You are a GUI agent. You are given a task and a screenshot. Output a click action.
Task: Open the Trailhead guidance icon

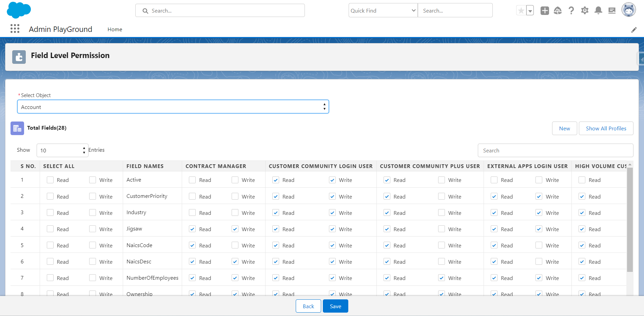pyautogui.click(x=558, y=11)
